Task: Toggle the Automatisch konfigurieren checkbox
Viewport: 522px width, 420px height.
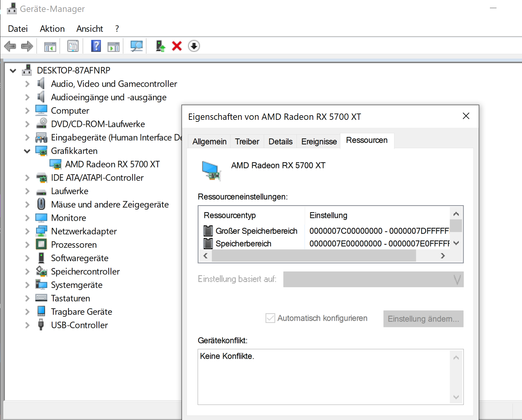Action: coord(270,318)
